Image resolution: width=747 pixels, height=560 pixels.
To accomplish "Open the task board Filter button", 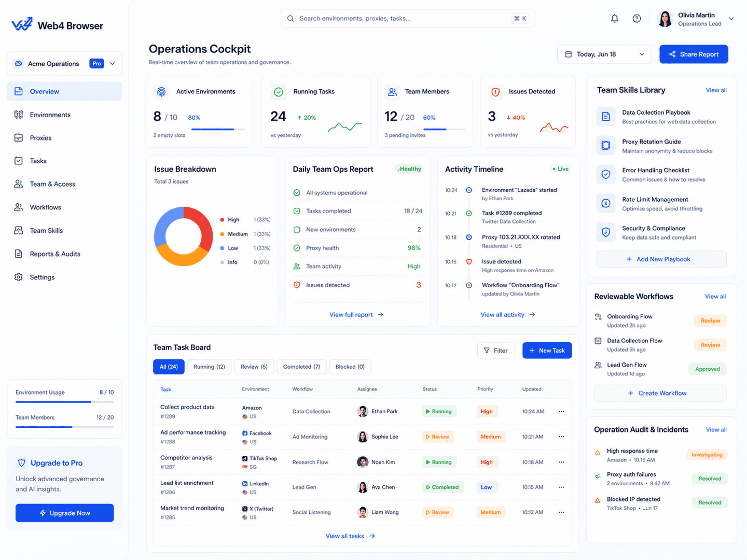I will tap(496, 351).
